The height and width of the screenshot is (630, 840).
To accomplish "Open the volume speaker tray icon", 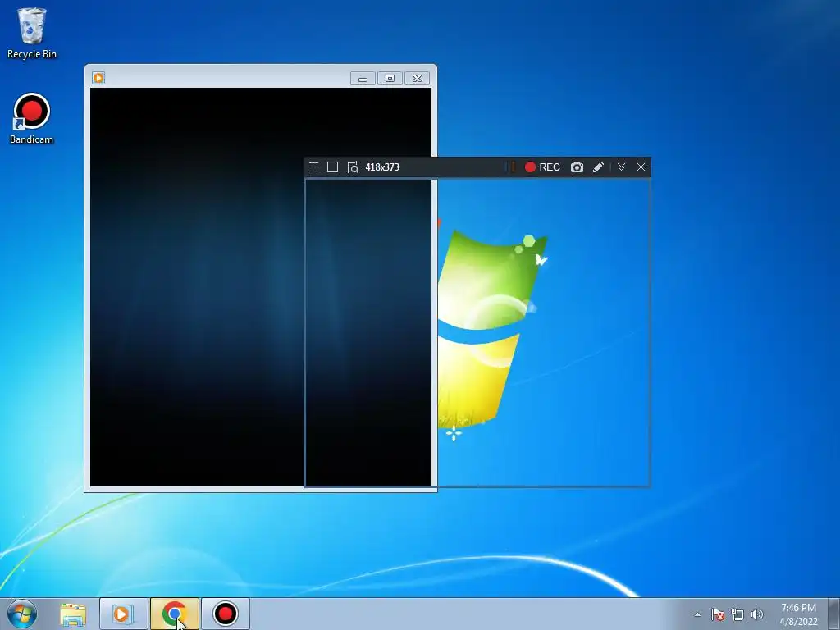I will tap(756, 614).
